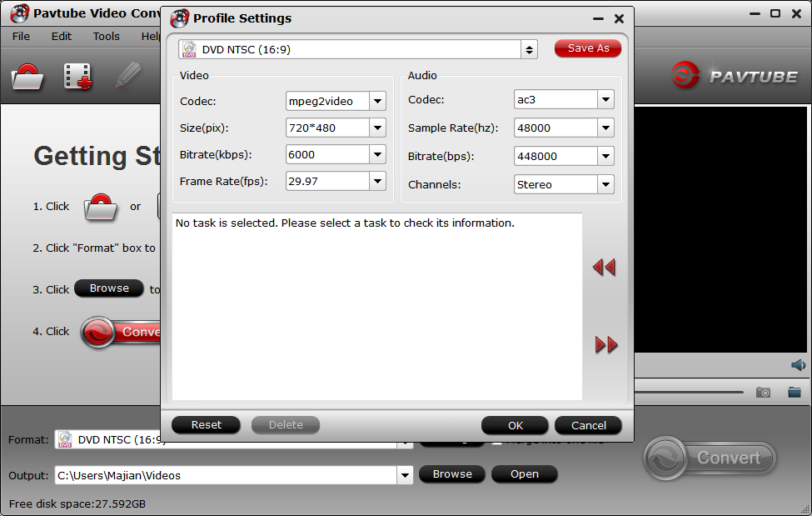Click the Pavtube logo in main window
812x516 pixels.
tap(735, 76)
